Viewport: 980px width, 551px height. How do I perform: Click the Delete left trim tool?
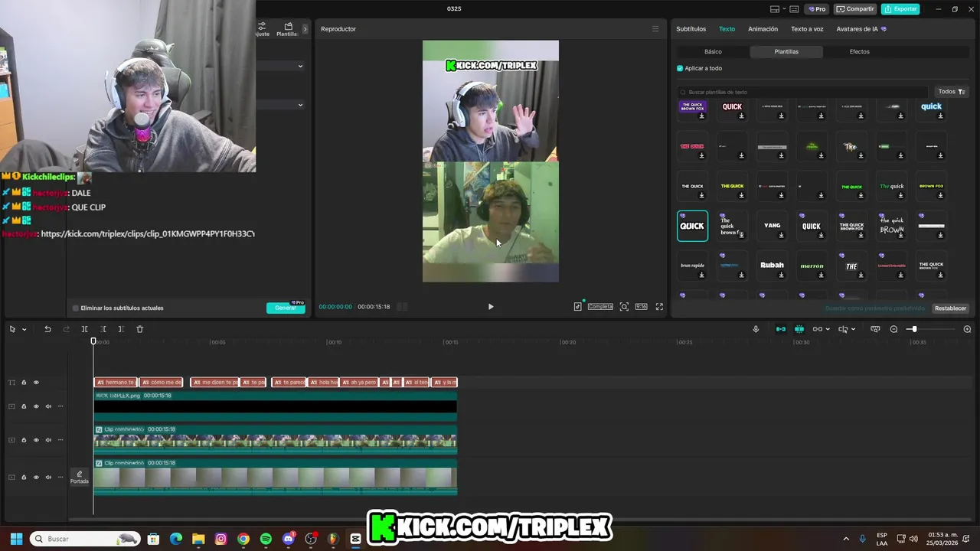pyautogui.click(x=103, y=329)
